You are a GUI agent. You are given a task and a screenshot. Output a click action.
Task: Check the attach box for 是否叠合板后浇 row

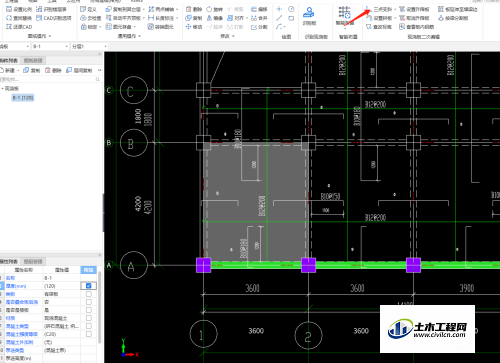pos(88,302)
